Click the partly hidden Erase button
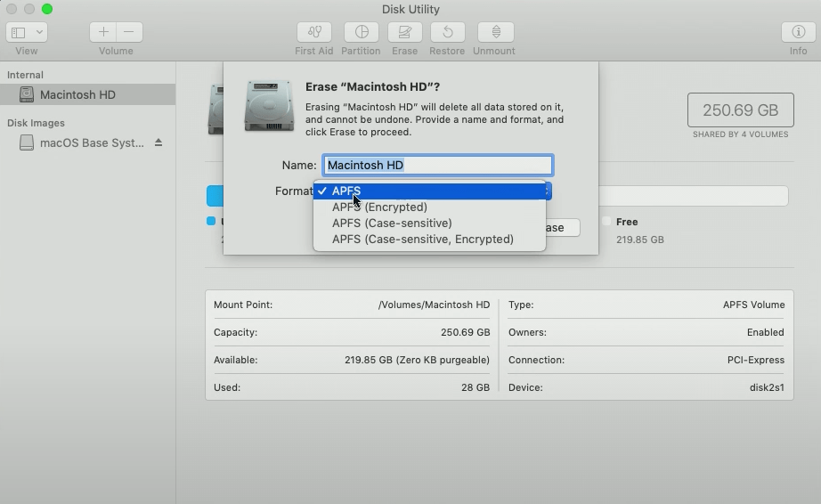821x504 pixels. (563, 228)
